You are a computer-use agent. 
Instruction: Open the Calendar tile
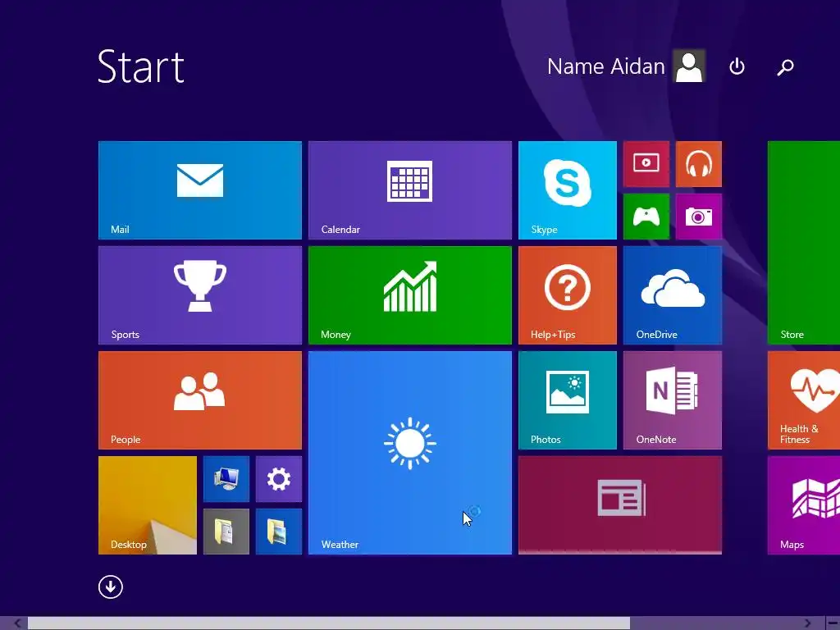410,190
